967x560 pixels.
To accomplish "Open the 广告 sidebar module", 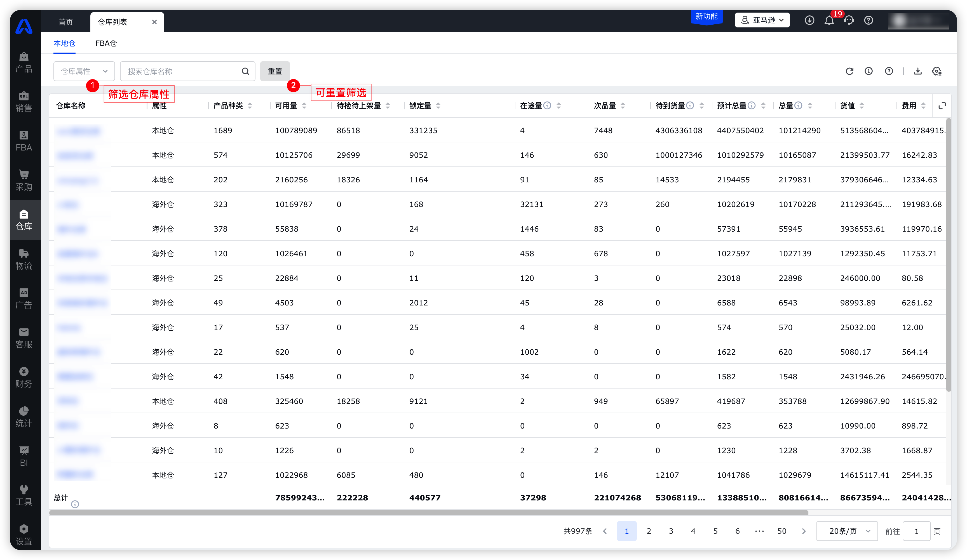I will point(24,299).
